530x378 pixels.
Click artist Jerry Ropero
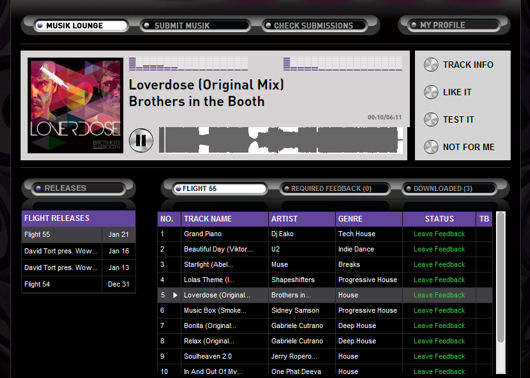294,356
